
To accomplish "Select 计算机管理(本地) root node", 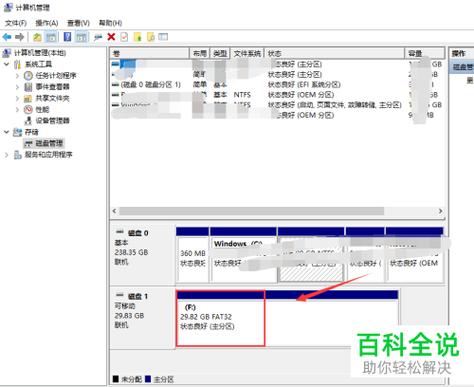I will click(x=40, y=53).
